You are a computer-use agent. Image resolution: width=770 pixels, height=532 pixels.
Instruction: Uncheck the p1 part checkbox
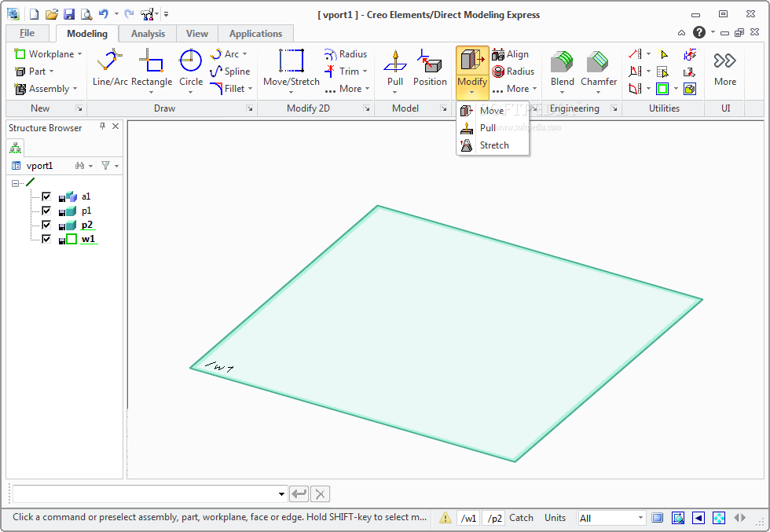coord(46,211)
